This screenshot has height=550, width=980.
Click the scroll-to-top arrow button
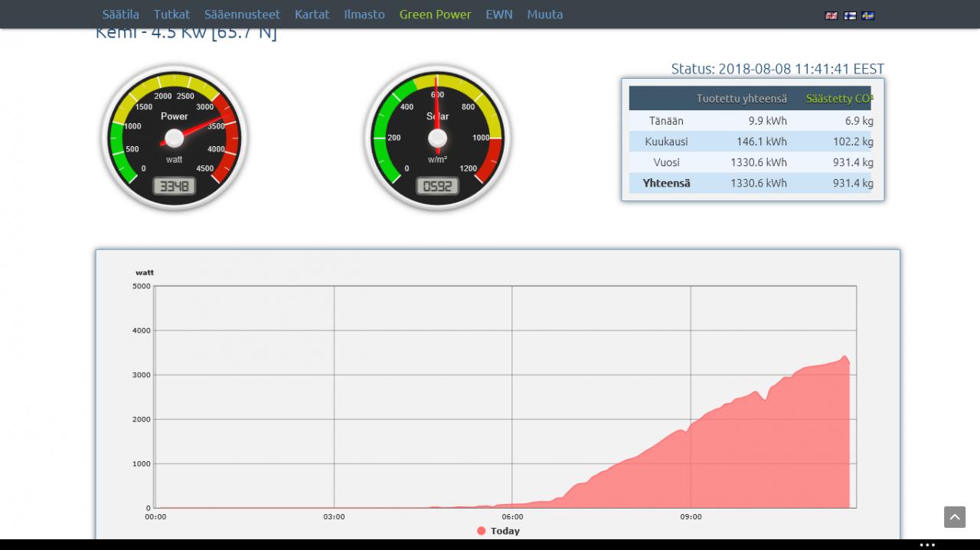[955, 517]
